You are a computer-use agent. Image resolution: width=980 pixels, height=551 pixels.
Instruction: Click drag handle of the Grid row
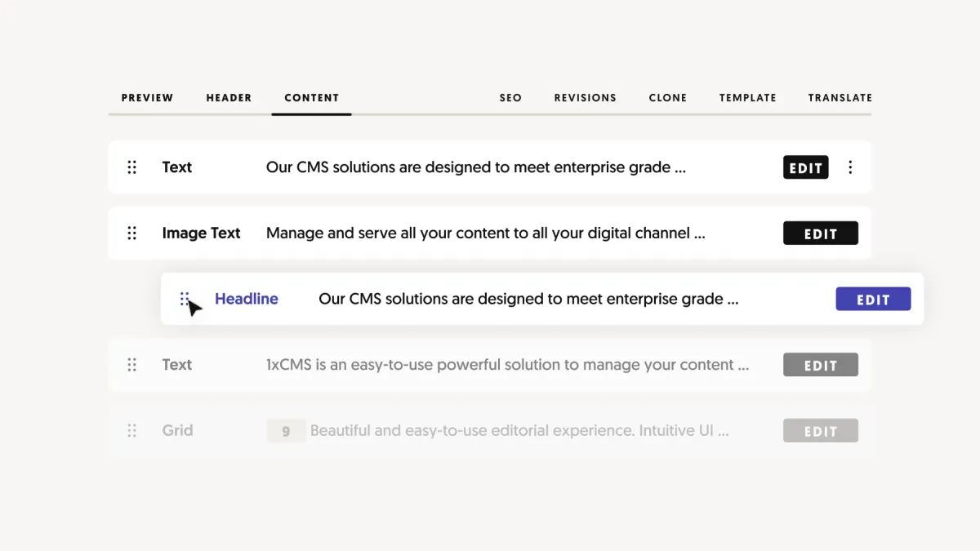[132, 431]
